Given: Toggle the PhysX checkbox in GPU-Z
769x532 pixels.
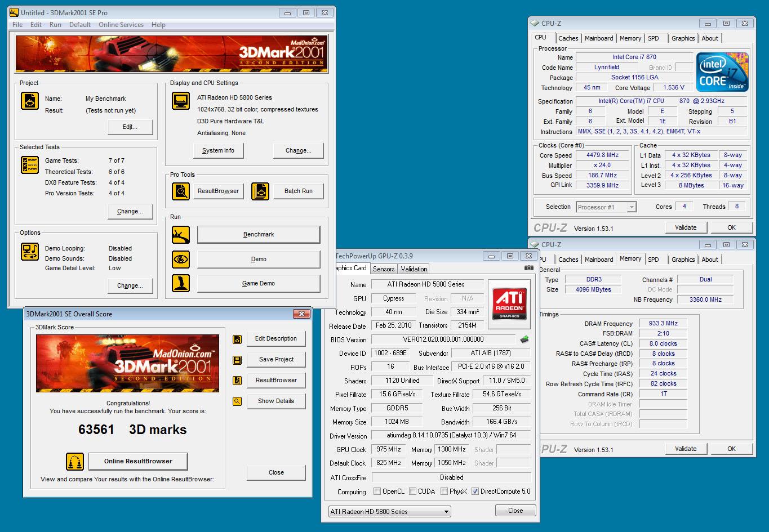Looking at the screenshot, I should point(444,491).
